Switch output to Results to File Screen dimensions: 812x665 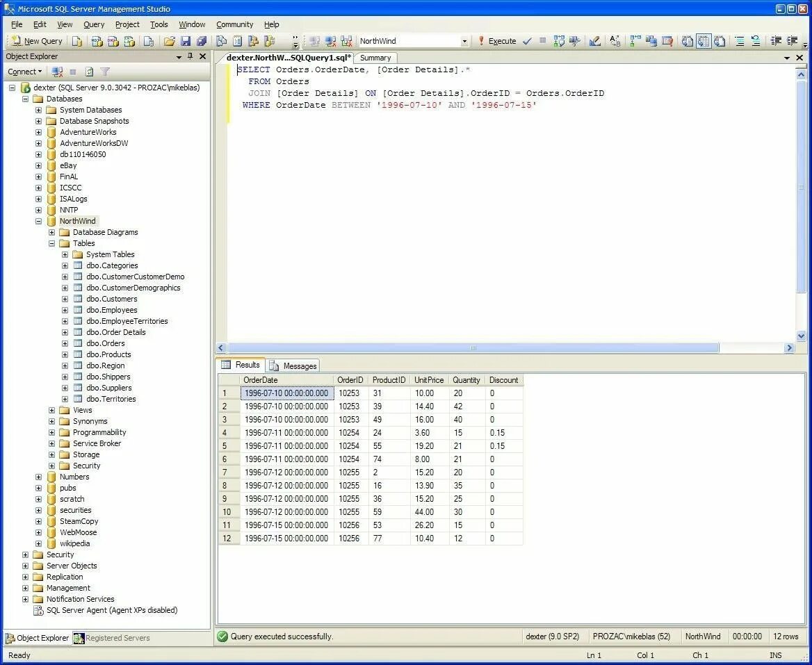click(720, 41)
